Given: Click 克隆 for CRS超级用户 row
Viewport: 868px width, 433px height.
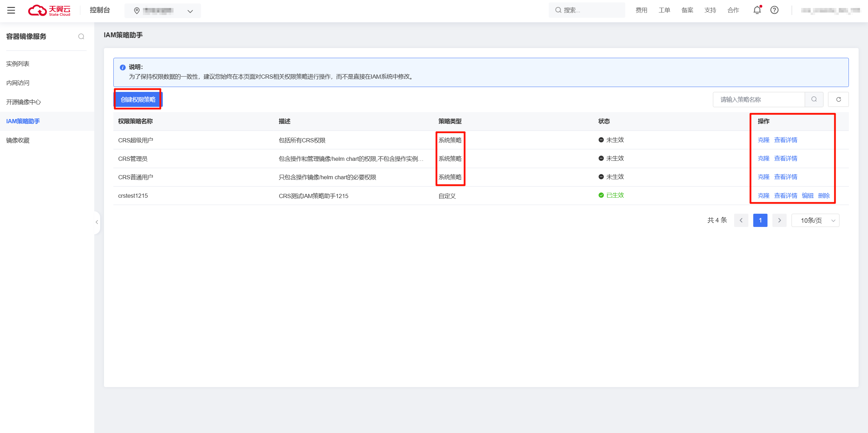Looking at the screenshot, I should (x=763, y=140).
